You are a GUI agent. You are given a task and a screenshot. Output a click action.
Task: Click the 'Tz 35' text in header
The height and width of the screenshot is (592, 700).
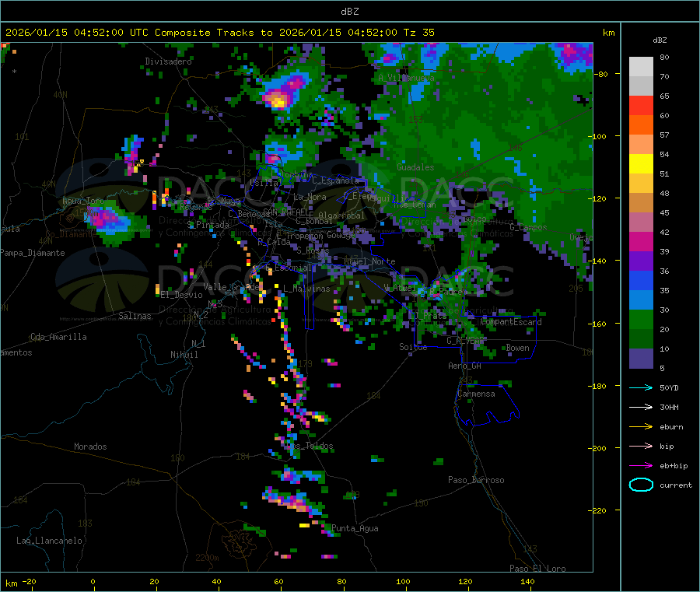coord(418,33)
